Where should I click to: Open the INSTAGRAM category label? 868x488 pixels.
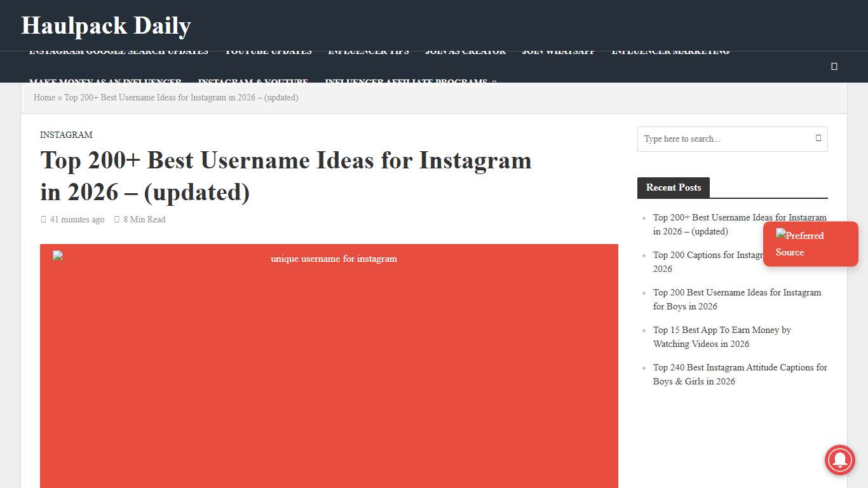tap(66, 135)
